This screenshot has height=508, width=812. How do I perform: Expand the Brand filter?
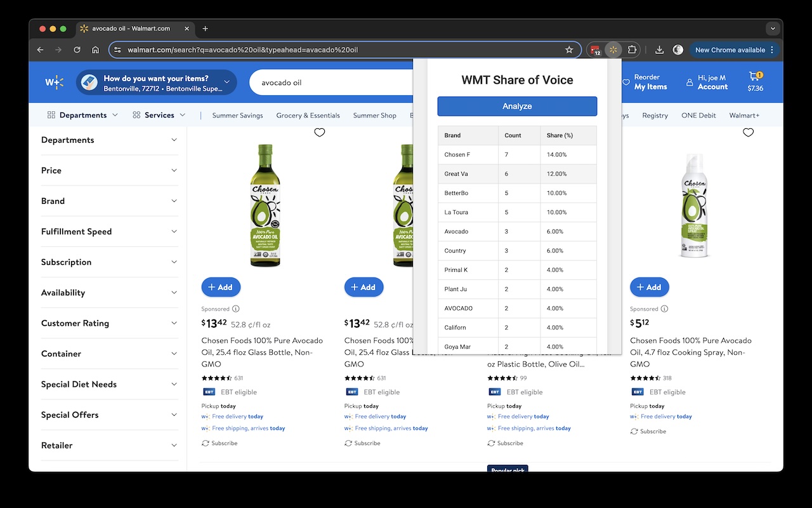109,201
